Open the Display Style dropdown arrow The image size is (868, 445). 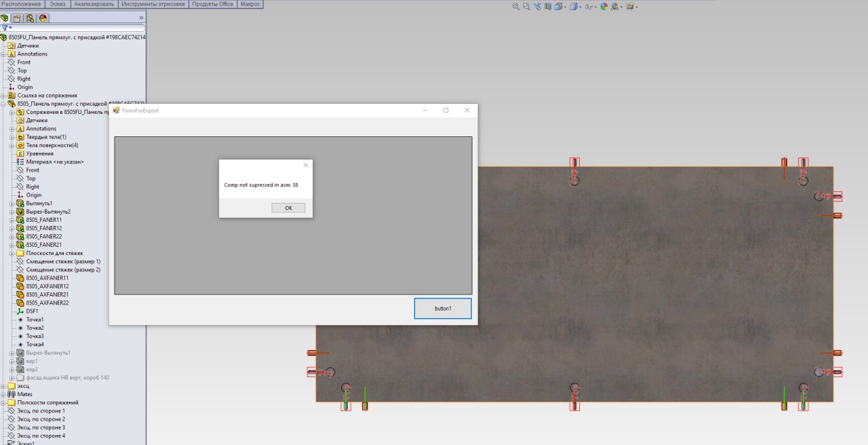(580, 7)
